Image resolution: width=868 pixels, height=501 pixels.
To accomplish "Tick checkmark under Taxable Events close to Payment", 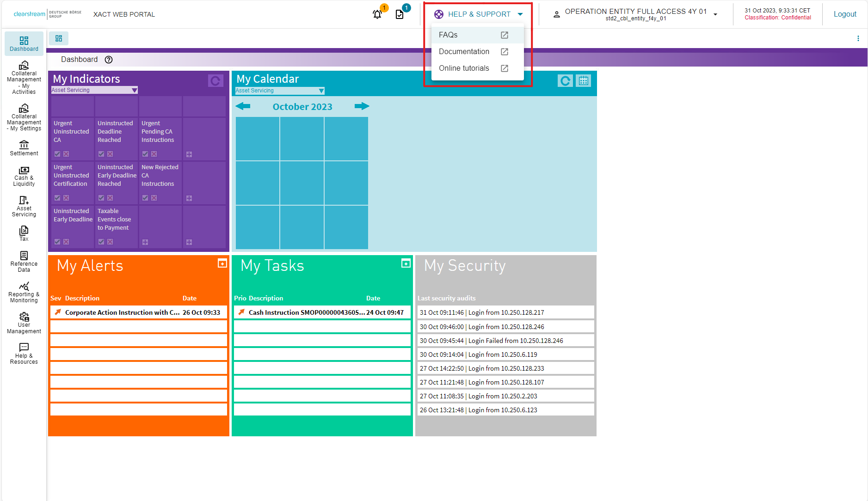I will (101, 242).
